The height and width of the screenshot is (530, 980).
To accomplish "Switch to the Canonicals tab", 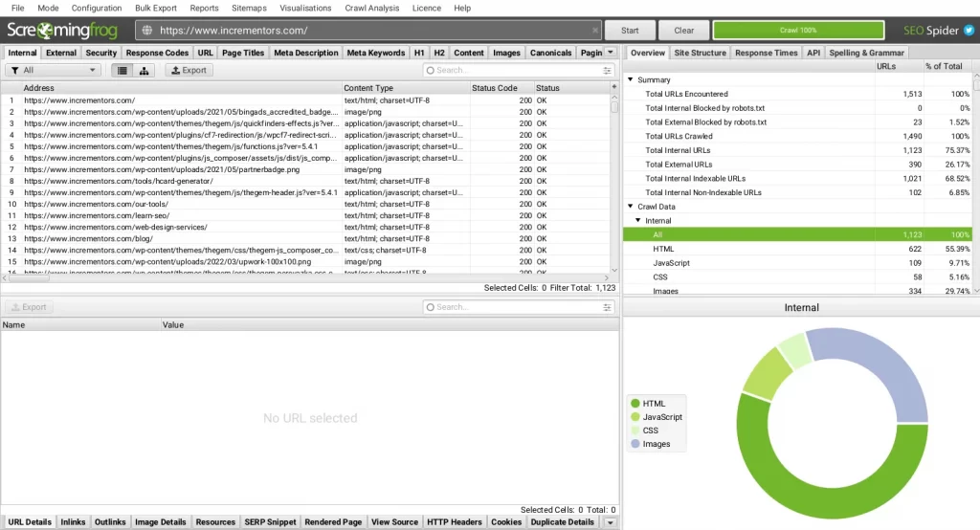I will [x=550, y=53].
